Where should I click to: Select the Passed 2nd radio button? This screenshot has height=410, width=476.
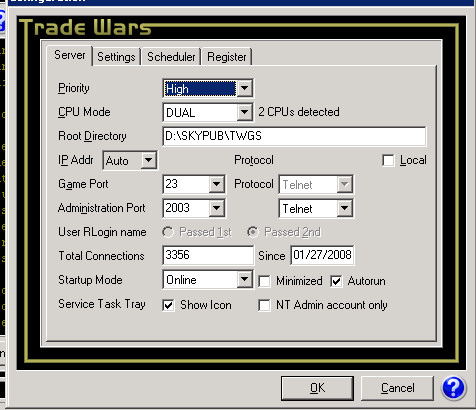(x=253, y=232)
